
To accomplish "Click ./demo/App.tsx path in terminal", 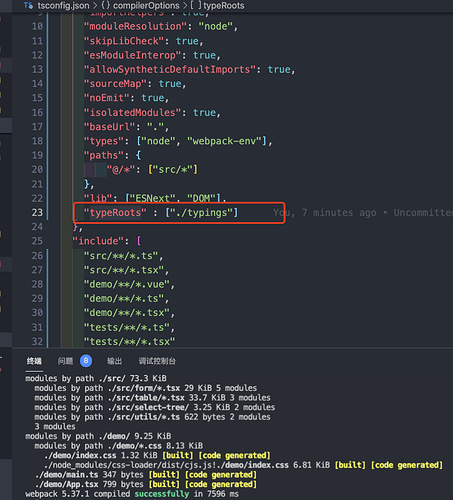I will click(x=67, y=484).
